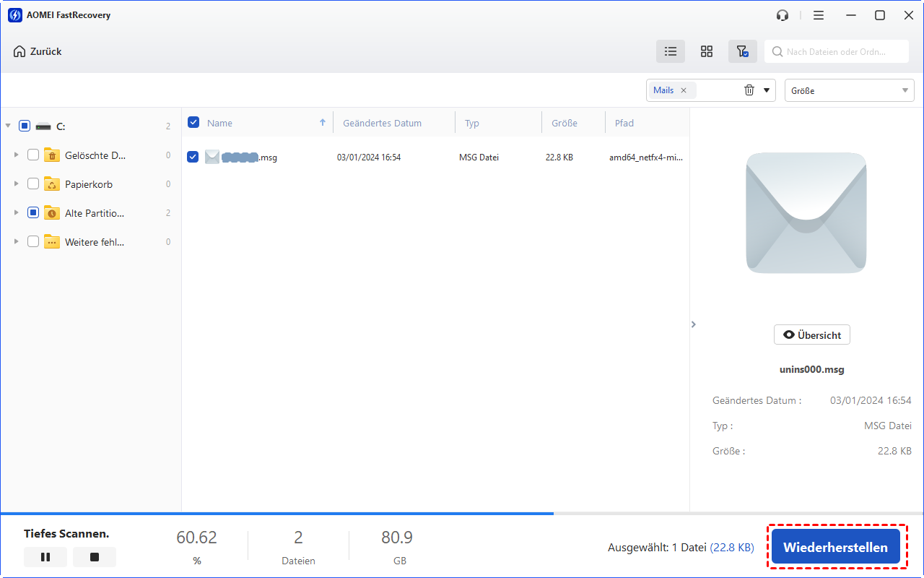The image size is (924, 578).
Task: Toggle the select-all checkbox in header
Action: pos(193,123)
